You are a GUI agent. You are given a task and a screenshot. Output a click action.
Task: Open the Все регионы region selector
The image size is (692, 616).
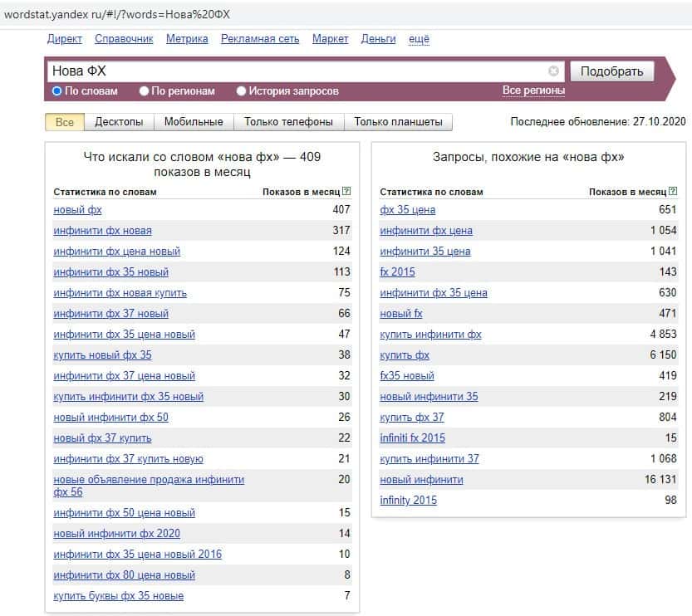tap(533, 90)
